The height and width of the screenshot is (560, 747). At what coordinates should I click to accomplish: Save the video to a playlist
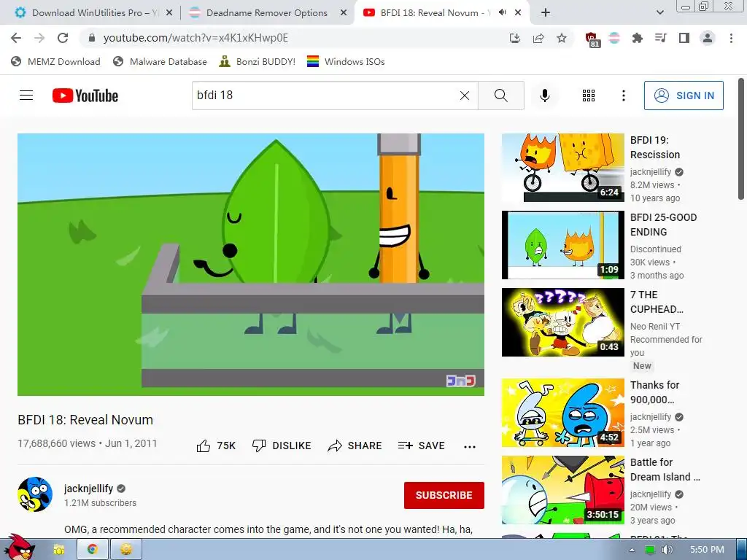[x=421, y=446]
